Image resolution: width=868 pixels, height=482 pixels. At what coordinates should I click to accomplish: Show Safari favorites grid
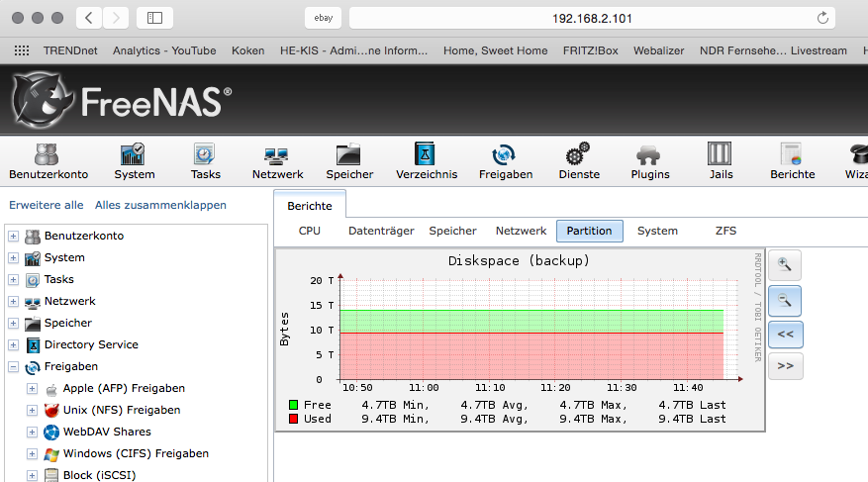[22, 50]
